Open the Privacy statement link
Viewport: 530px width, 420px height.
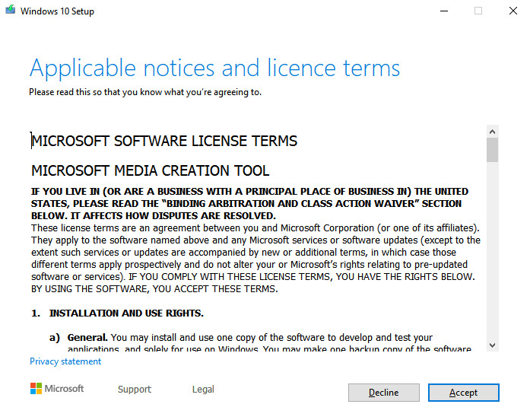[65, 361]
